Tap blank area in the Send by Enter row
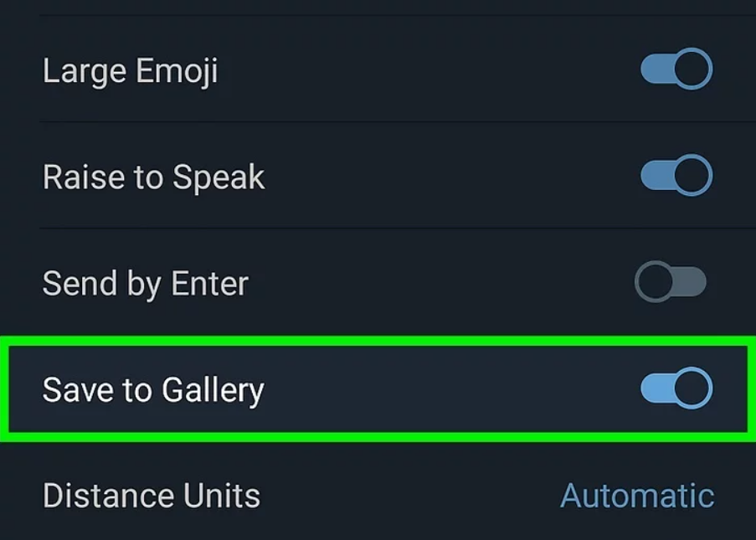This screenshot has width=756, height=540. 435,282
